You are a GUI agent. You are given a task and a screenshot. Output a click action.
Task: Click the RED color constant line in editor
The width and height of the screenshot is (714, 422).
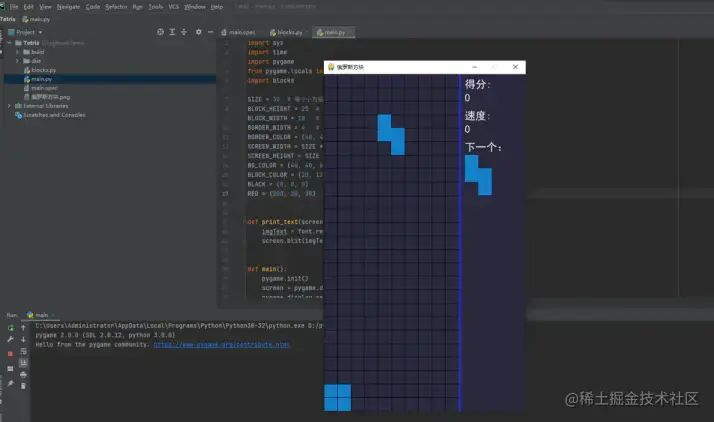(x=281, y=193)
